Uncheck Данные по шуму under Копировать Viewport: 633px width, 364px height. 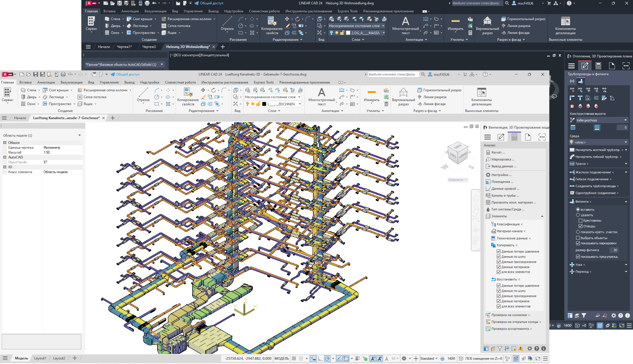[x=499, y=257]
